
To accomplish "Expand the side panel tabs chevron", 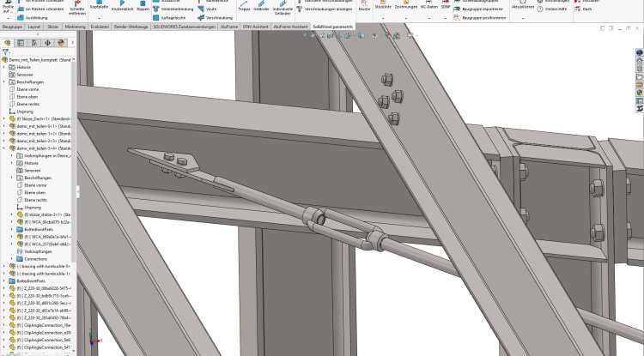I will [x=73, y=43].
